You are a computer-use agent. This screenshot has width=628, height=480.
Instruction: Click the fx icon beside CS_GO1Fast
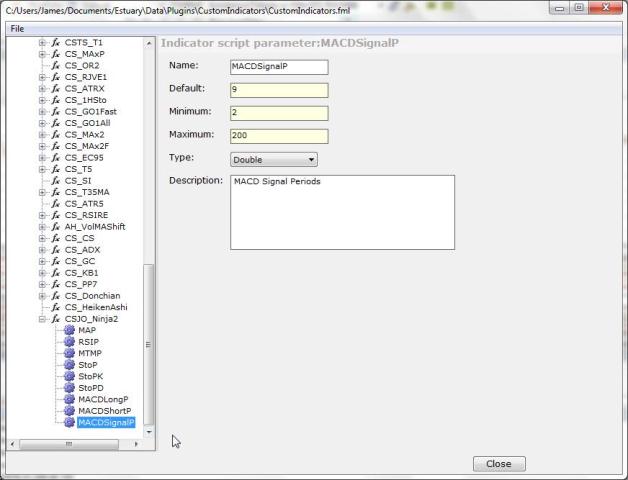click(56, 112)
